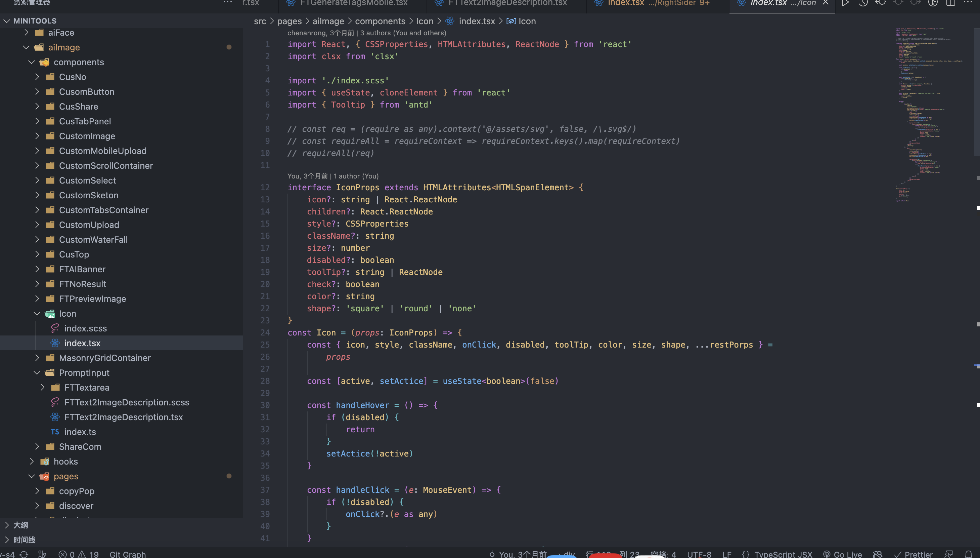Select the FTAIBanner folder

point(121,269)
